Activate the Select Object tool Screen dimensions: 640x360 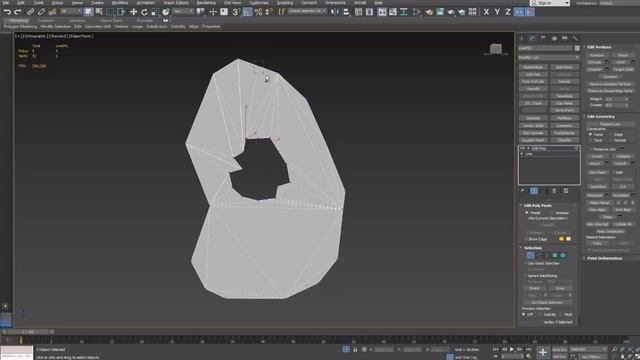tap(88, 12)
